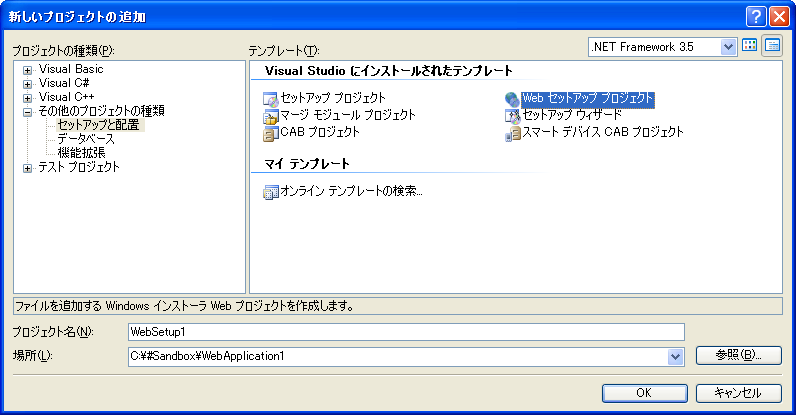Select Web セットアップ プロジェクト template label
Viewport: 796px width, 415px height.
588,98
